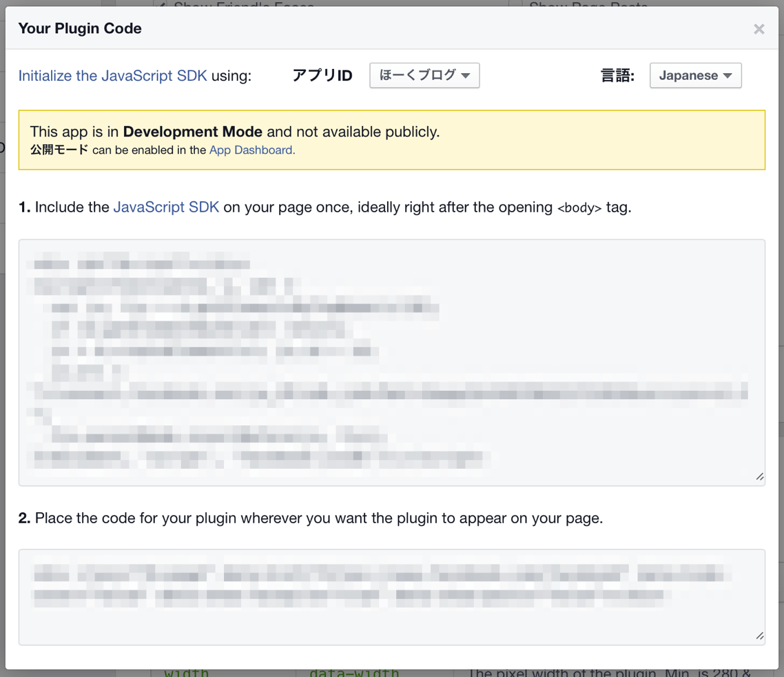
Task: Click resize handle of SDK code box
Action: coord(759,477)
